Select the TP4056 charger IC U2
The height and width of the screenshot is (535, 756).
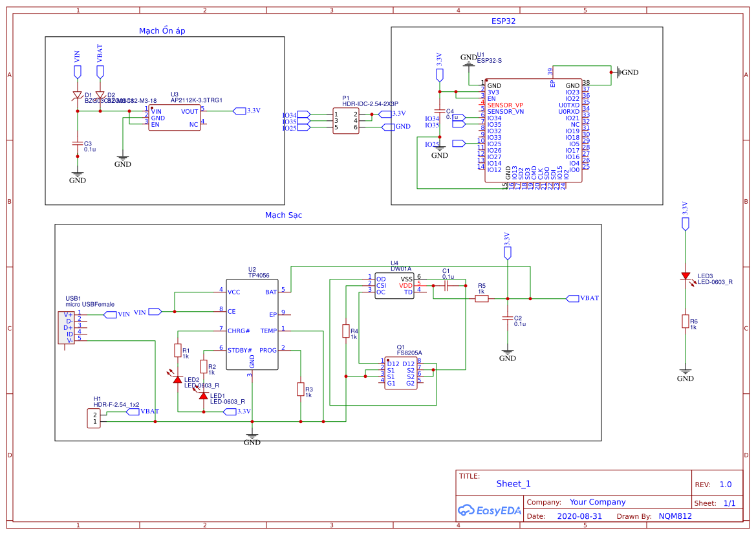coord(252,323)
